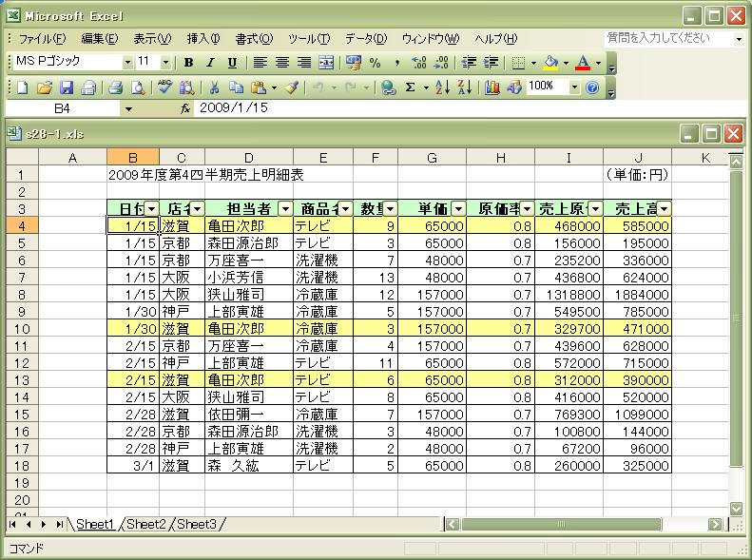Sort descending Z to A

[x=464, y=87]
